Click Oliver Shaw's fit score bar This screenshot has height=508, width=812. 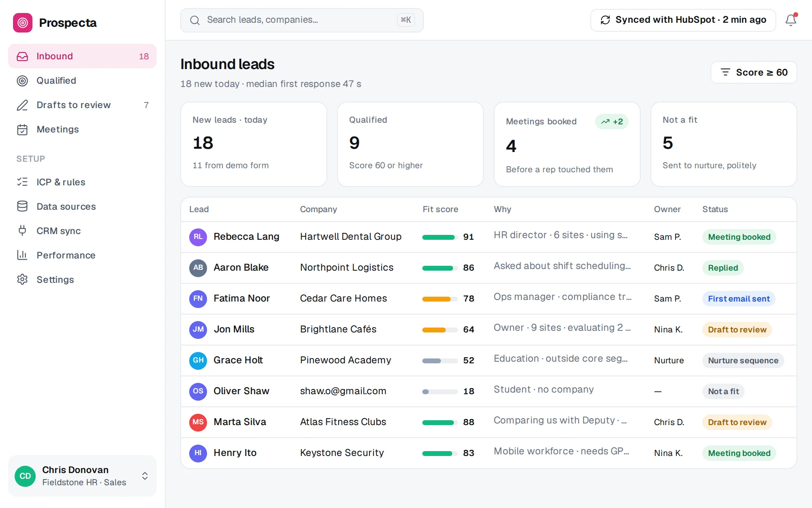pos(440,391)
